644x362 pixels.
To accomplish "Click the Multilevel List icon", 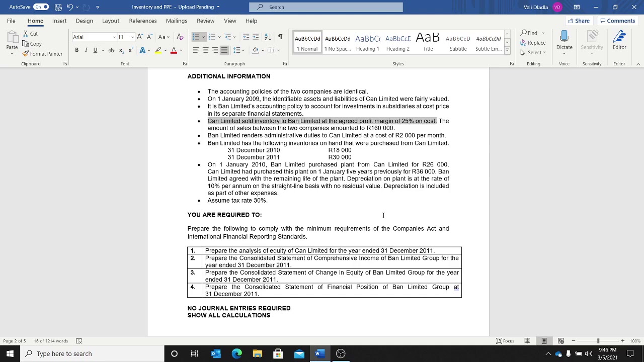I will [227, 37].
